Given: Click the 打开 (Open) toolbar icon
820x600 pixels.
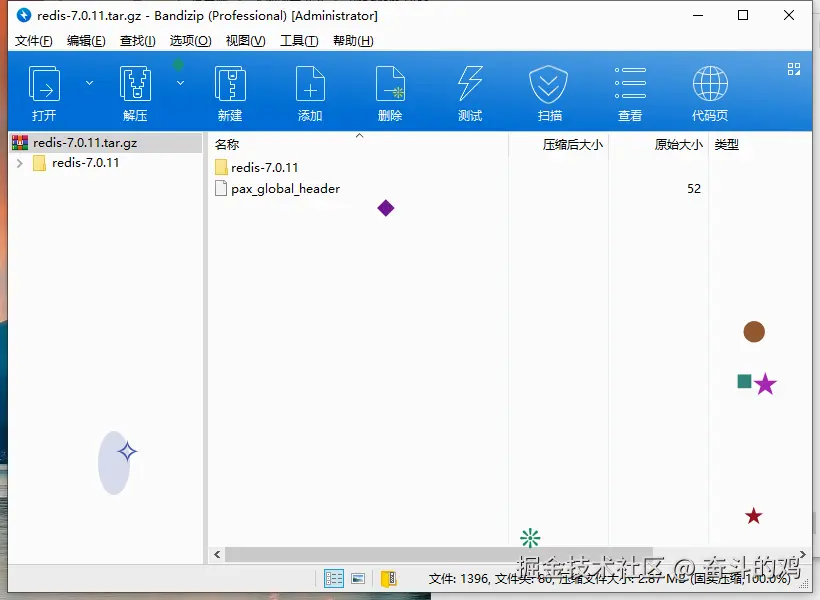Looking at the screenshot, I should coord(44,84).
